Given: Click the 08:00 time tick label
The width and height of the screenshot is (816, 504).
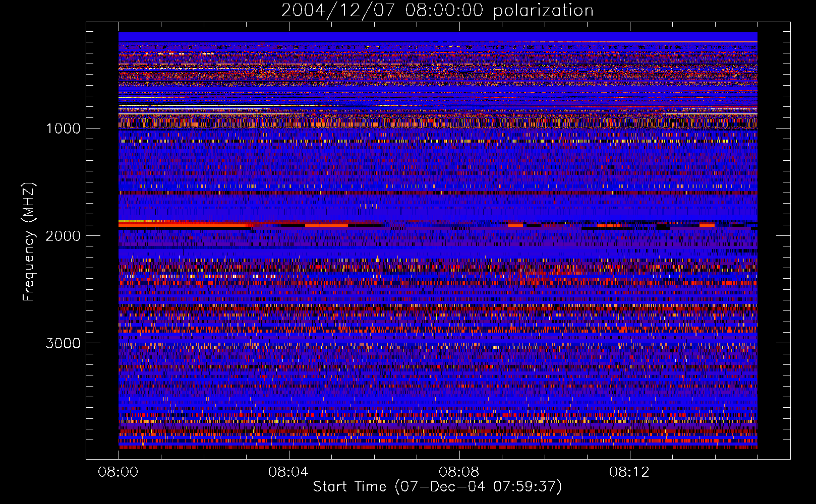Looking at the screenshot, I should 119,472.
